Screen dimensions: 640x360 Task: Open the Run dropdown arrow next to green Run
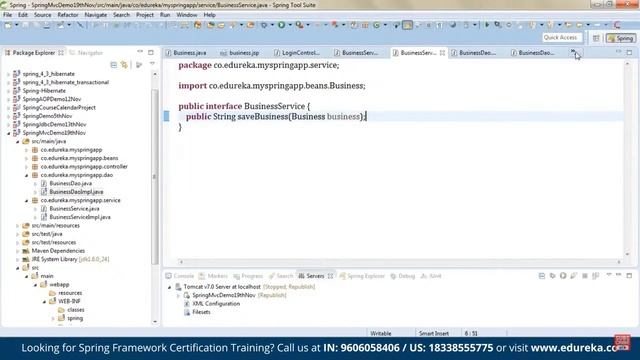tap(290, 25)
